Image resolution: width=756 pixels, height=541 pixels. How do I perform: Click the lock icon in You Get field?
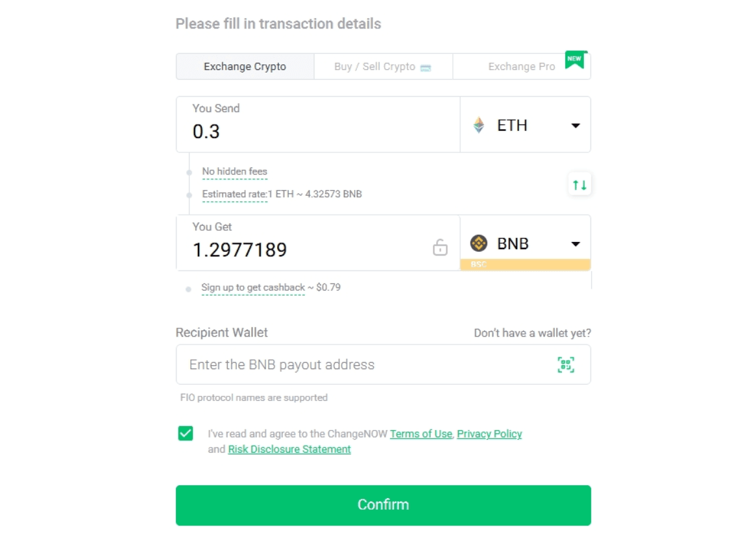tap(441, 248)
